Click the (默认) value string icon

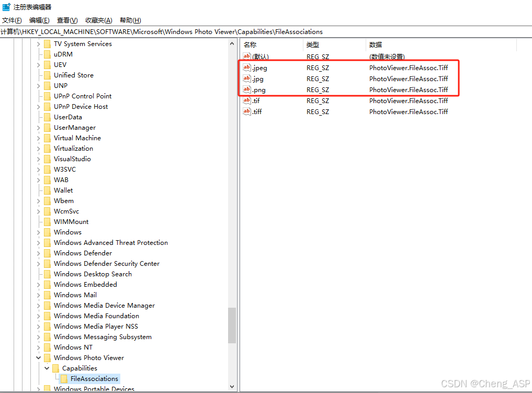point(247,57)
